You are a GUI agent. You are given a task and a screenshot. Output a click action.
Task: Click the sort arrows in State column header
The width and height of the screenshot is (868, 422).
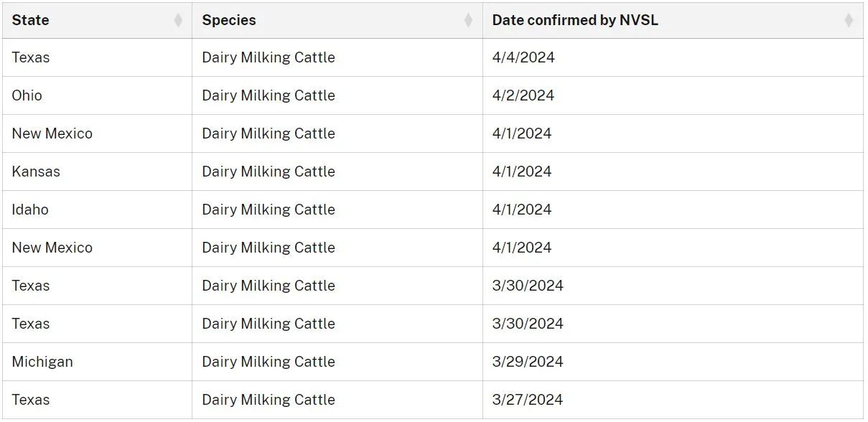[178, 21]
